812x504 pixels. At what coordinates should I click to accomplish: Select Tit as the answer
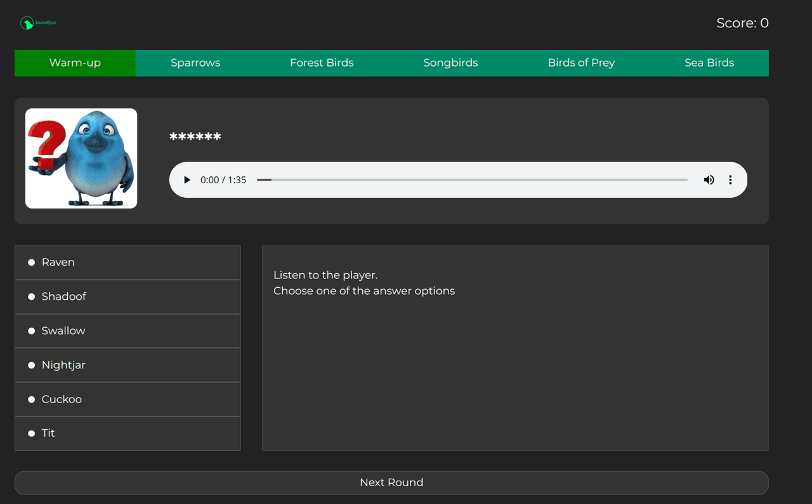click(128, 434)
